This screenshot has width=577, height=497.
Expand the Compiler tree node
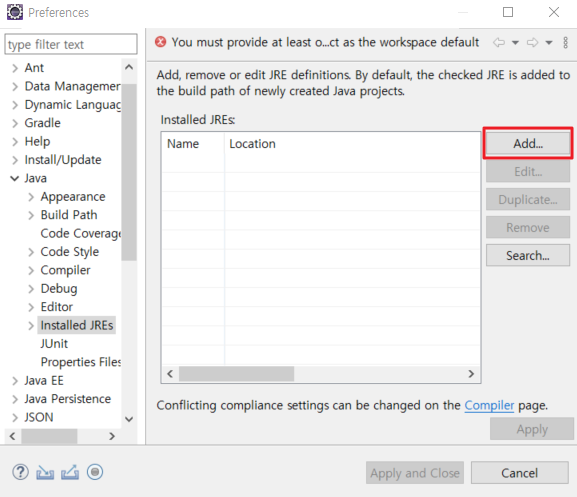pos(31,270)
